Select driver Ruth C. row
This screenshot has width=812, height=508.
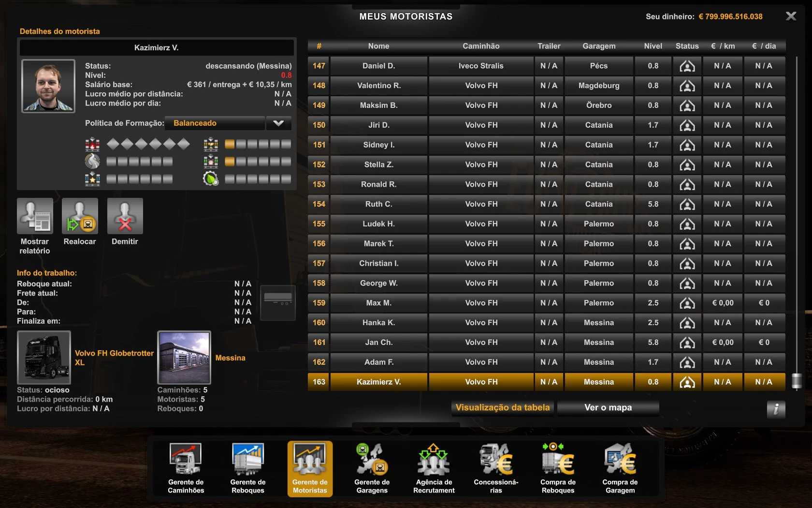pyautogui.click(x=378, y=204)
